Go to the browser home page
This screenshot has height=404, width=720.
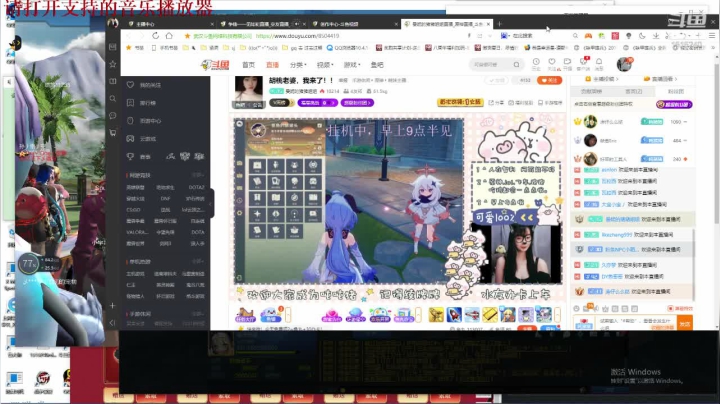point(169,36)
